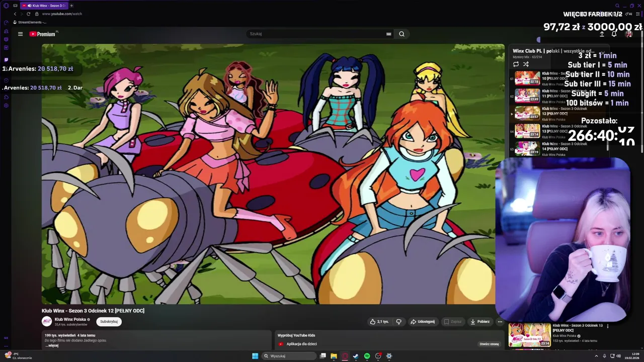This screenshot has width=644, height=362.
Task: Dislike the video thumbs-down
Action: (398, 322)
